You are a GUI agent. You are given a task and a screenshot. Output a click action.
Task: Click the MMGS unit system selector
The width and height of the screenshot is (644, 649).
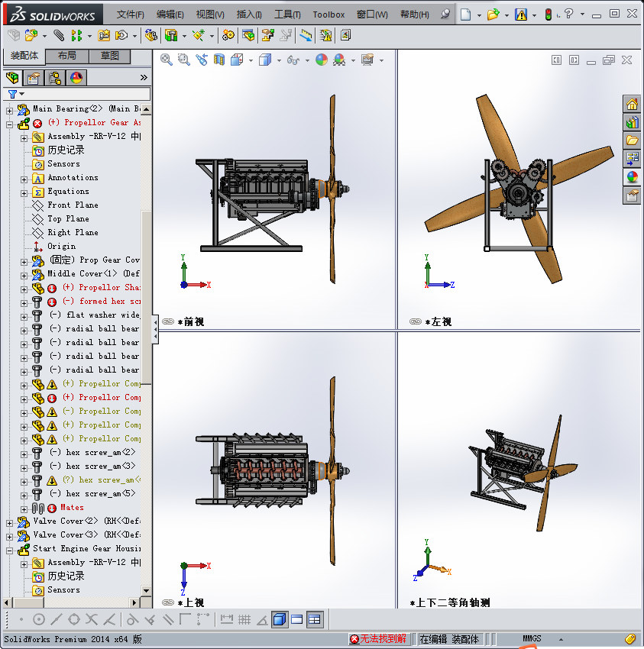click(x=532, y=638)
